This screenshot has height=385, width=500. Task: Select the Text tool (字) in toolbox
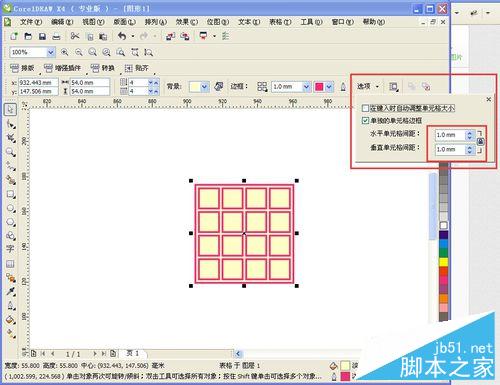(x=10, y=249)
